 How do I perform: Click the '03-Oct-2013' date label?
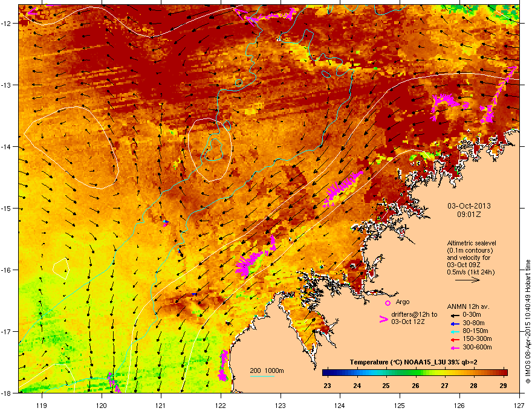point(469,206)
